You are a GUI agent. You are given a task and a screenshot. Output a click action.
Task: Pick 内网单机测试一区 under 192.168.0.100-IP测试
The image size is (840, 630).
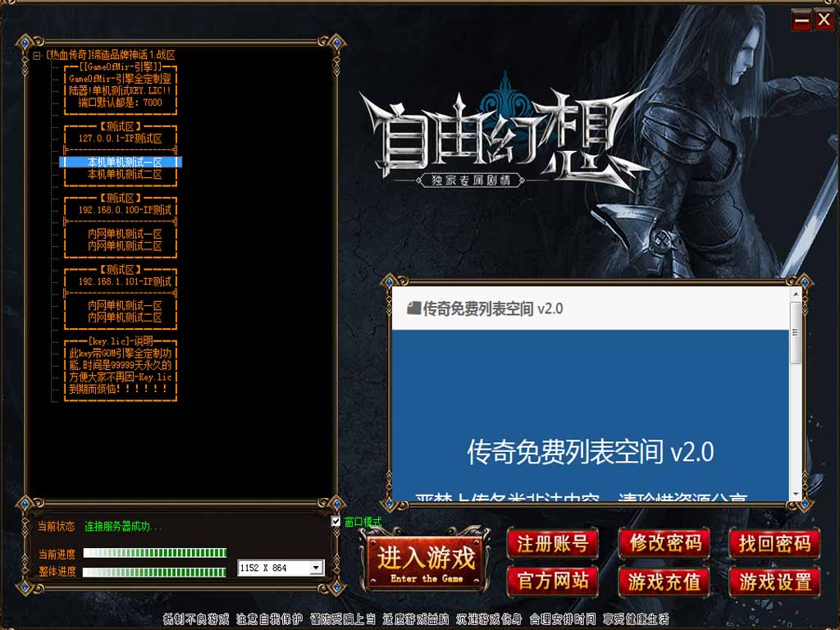pyautogui.click(x=125, y=234)
